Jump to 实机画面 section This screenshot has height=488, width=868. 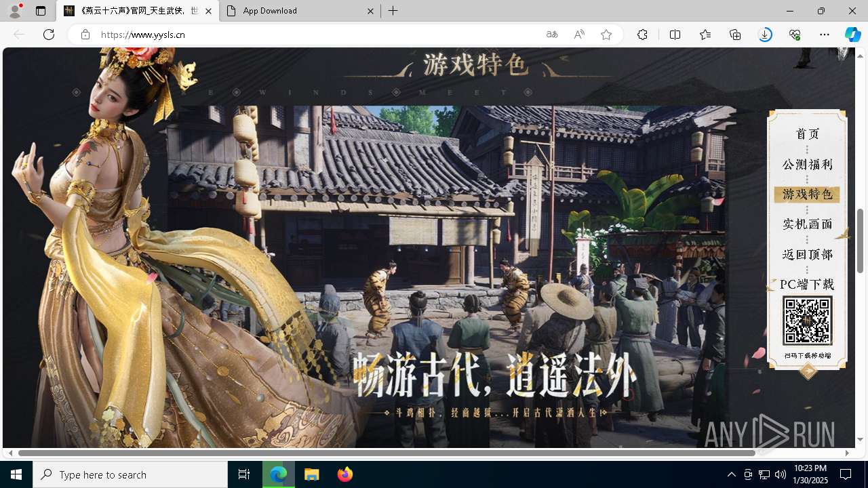click(808, 224)
